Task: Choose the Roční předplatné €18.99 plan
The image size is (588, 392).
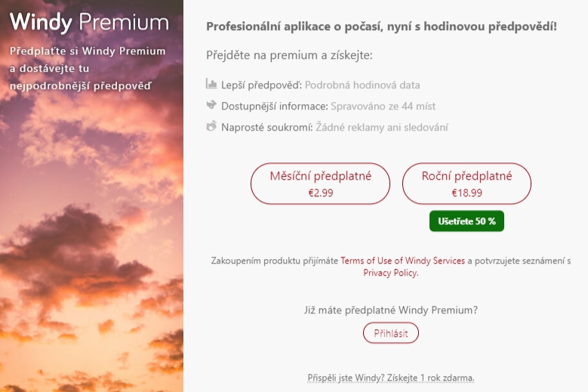Action: 466,184
